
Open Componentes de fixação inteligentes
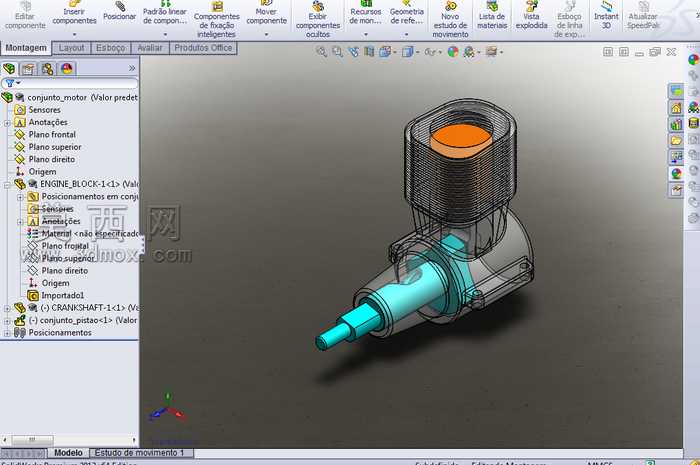coord(217,19)
